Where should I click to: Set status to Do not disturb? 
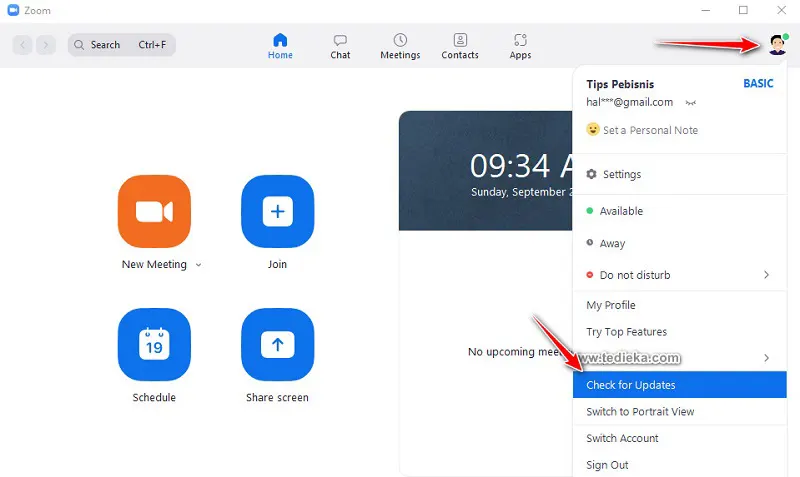coord(680,275)
